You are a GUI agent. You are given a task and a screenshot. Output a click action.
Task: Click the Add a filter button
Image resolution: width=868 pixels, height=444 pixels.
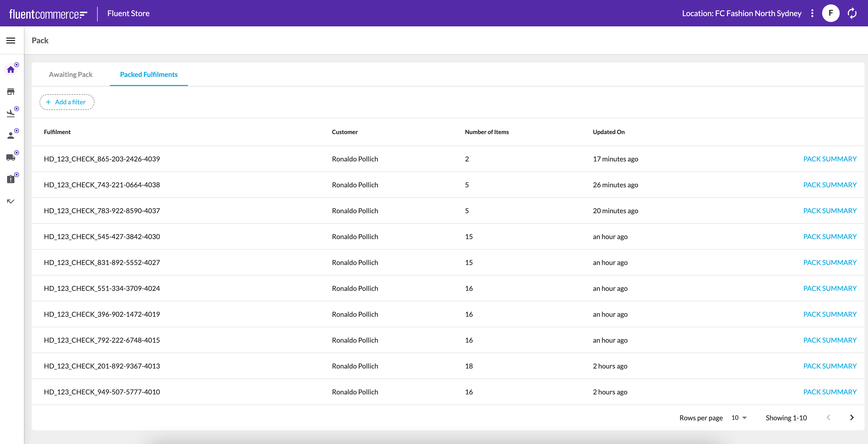67,102
